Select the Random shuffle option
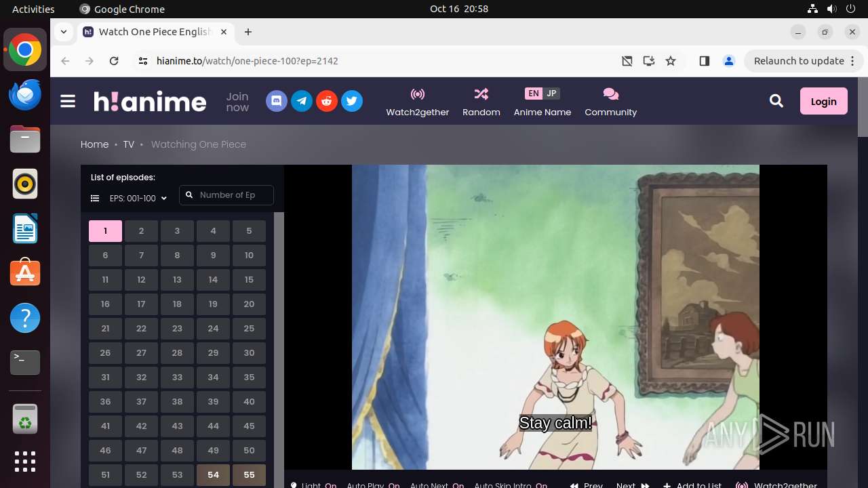This screenshot has width=868, height=488. (481, 102)
